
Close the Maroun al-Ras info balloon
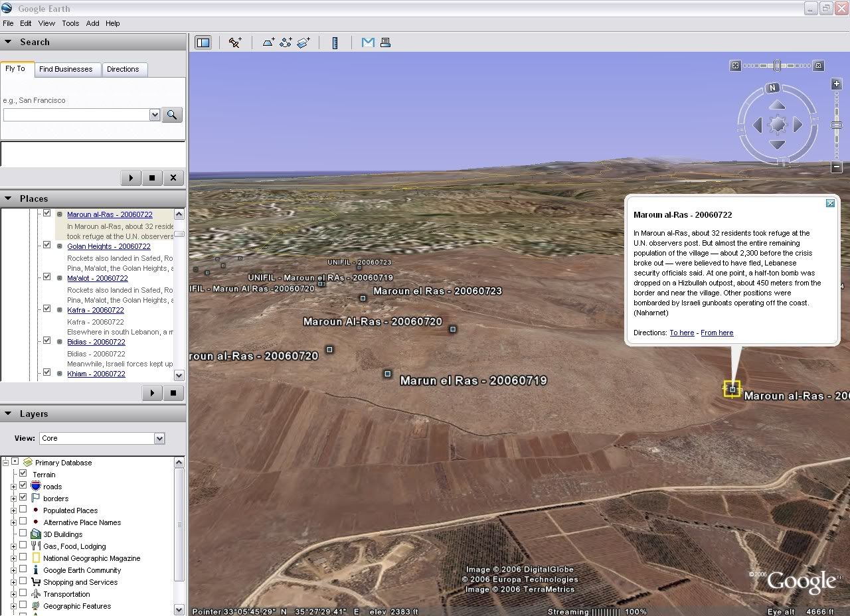click(830, 203)
